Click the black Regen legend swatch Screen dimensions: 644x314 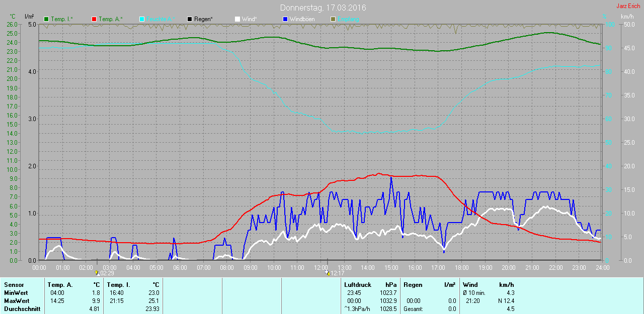click(190, 19)
